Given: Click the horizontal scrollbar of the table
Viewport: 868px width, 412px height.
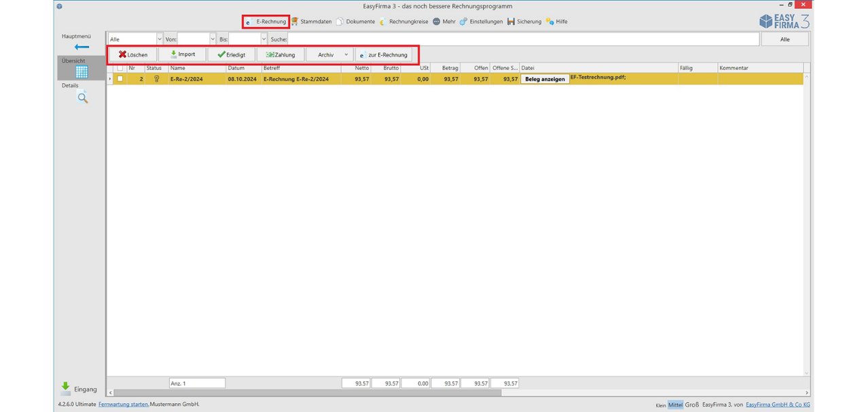Looking at the screenshot, I should (x=307, y=393).
